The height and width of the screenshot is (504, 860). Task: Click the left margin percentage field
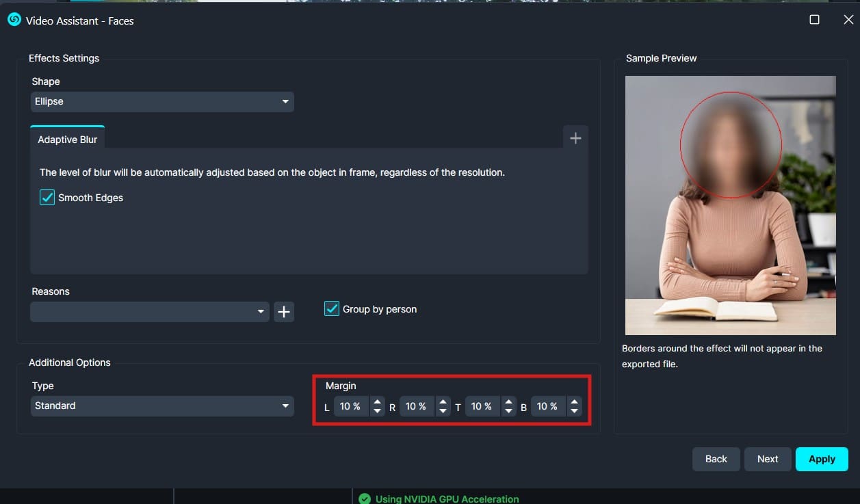[x=350, y=406]
